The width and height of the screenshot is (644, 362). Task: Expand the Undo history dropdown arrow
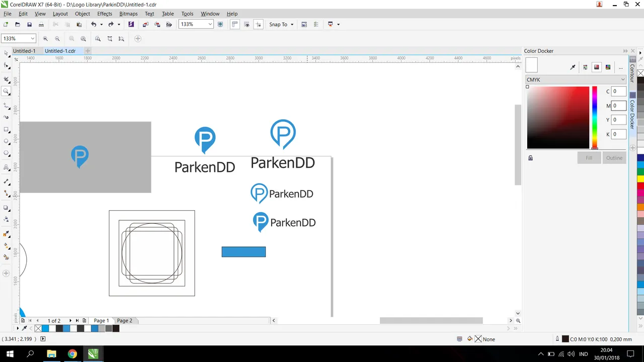[101, 24]
